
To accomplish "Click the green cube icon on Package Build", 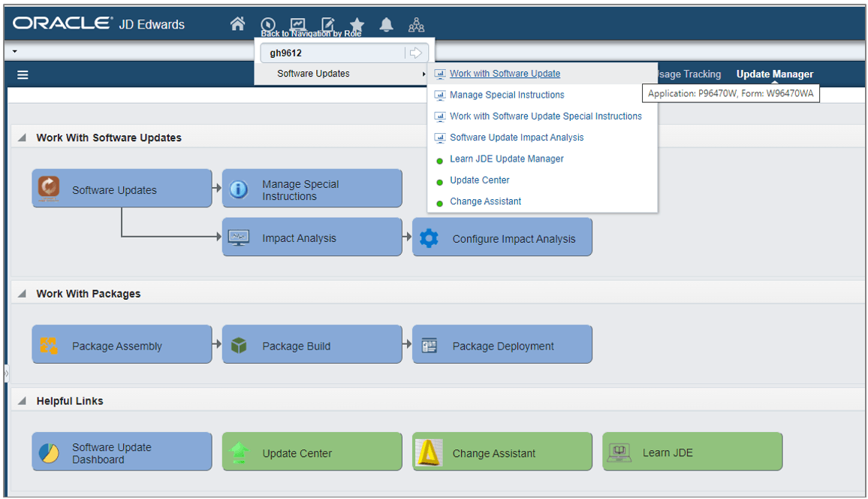I will tap(239, 346).
